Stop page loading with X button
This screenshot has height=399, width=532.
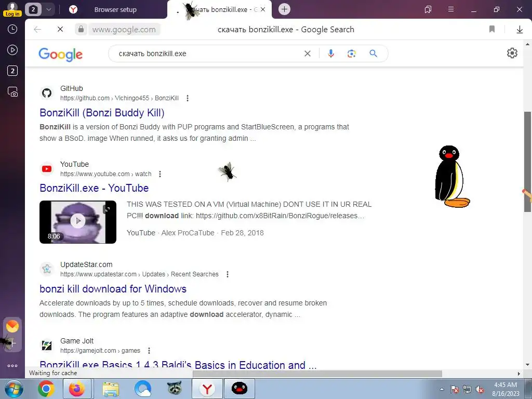pyautogui.click(x=60, y=30)
